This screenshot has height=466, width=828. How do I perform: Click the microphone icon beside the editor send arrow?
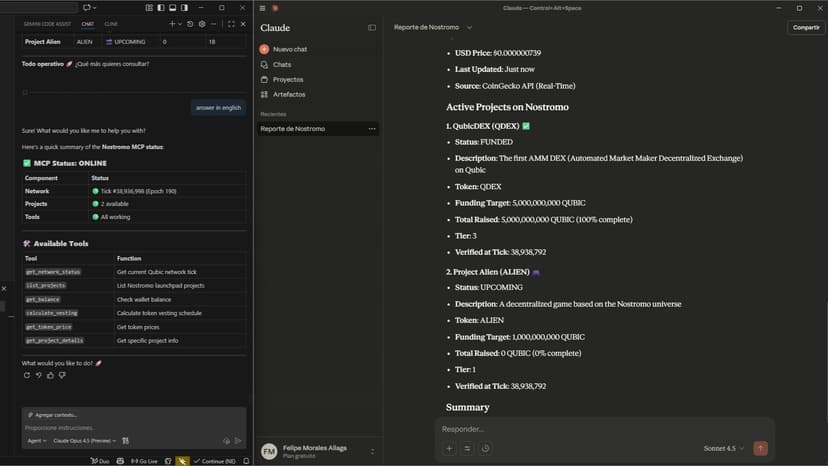227,441
